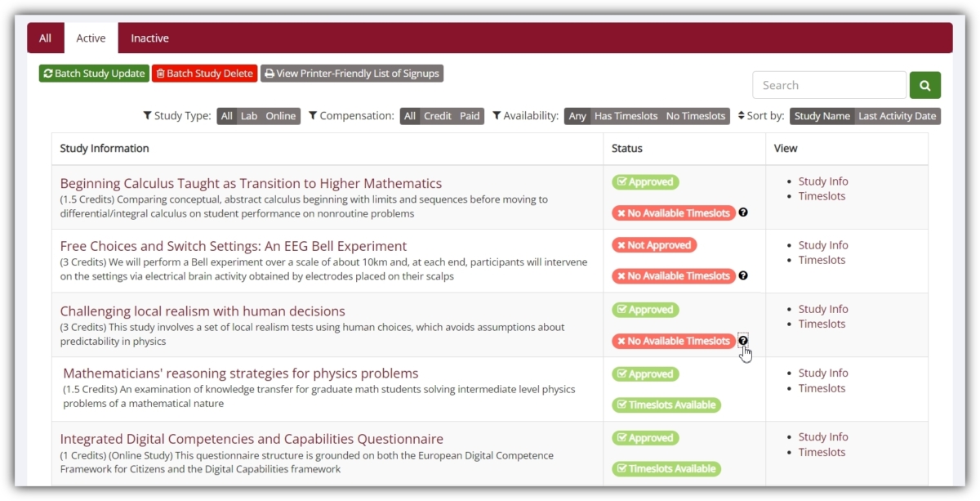Click the trash icon on Batch Study Delete
The width and height of the screenshot is (980, 501).
pos(163,73)
